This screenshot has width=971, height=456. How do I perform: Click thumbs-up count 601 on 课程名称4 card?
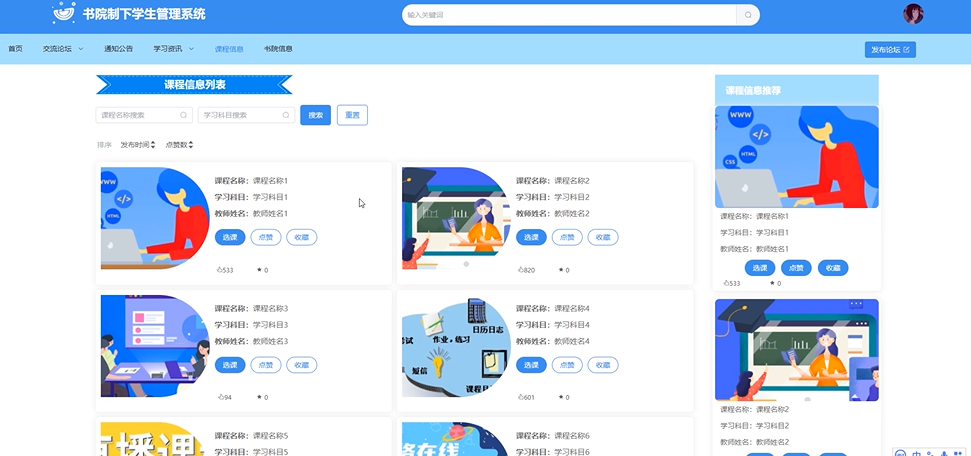526,397
